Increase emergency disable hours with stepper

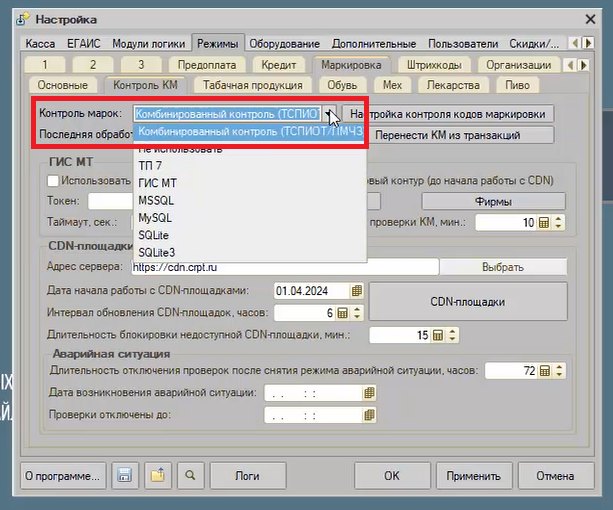click(559, 367)
